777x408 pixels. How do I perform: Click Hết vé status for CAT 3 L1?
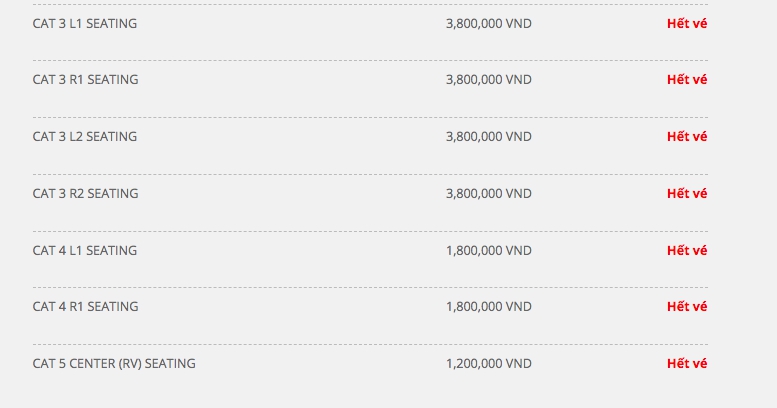pyautogui.click(x=687, y=23)
